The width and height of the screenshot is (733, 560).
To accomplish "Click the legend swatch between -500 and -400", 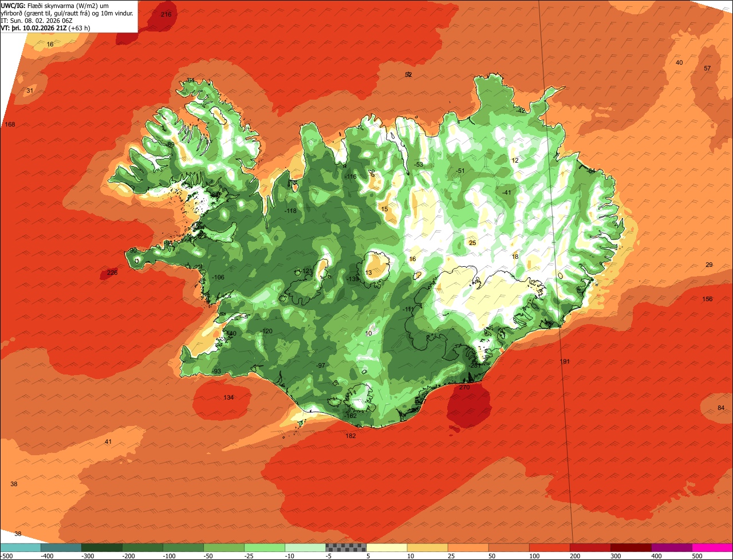I will coord(20,547).
